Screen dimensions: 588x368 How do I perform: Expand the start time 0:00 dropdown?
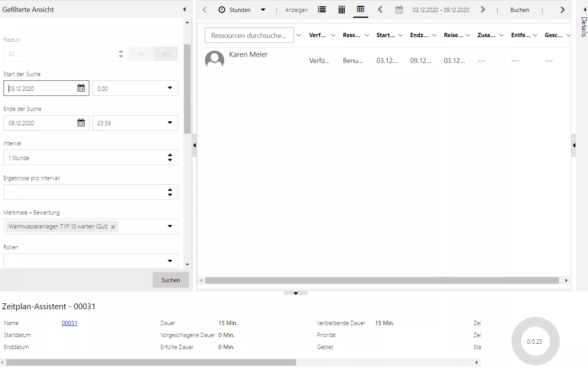pos(170,88)
